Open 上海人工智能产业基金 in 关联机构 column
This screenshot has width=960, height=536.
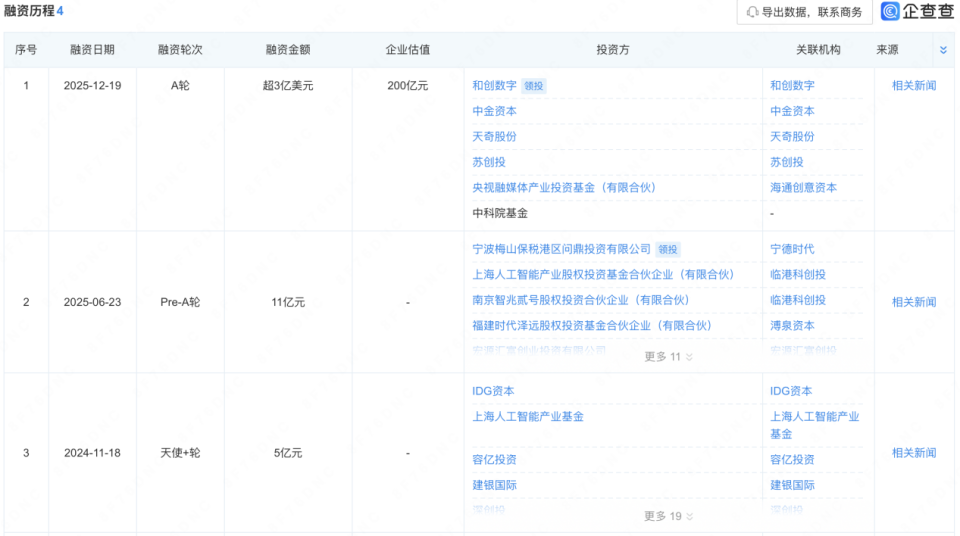point(815,425)
